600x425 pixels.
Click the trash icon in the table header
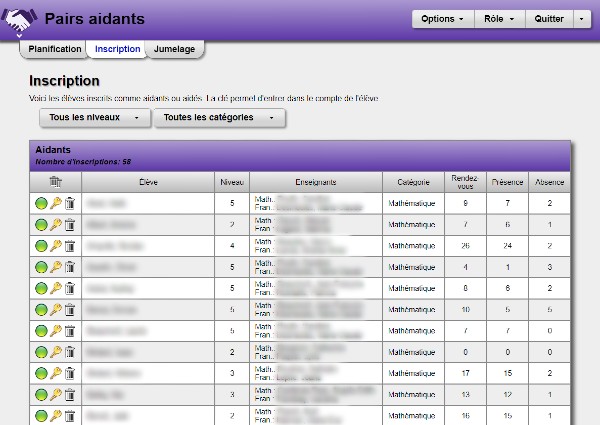(x=56, y=182)
